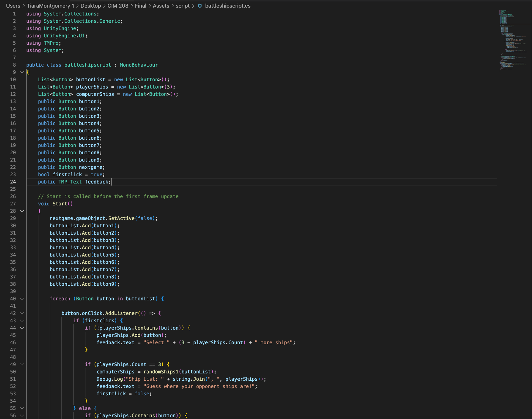Viewport: 532px width, 419px height.
Task: Collapse foreach loop fold at line 40
Action: 22,299
